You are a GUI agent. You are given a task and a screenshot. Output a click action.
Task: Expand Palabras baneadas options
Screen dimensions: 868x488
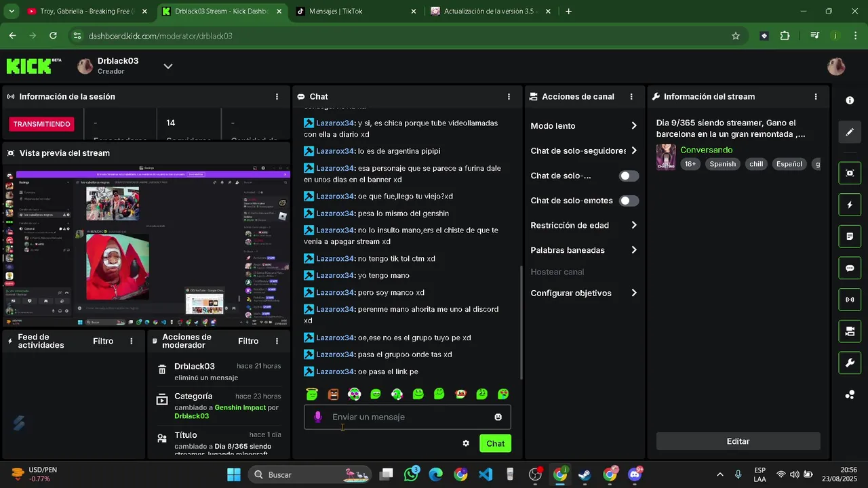point(634,250)
